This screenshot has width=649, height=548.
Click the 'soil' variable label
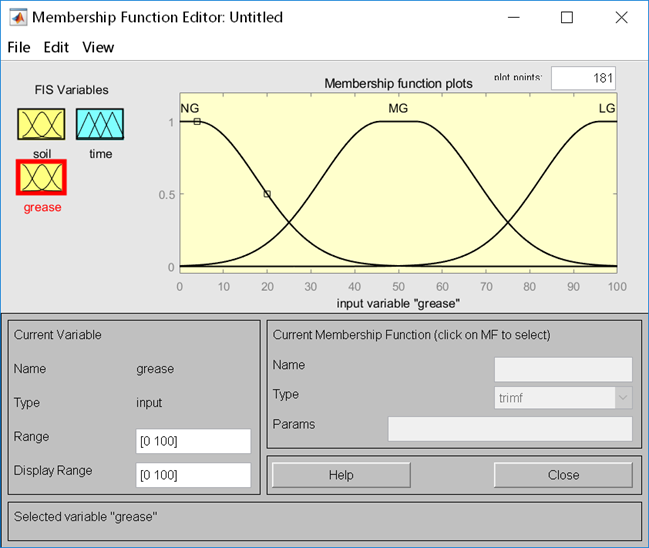(x=42, y=154)
